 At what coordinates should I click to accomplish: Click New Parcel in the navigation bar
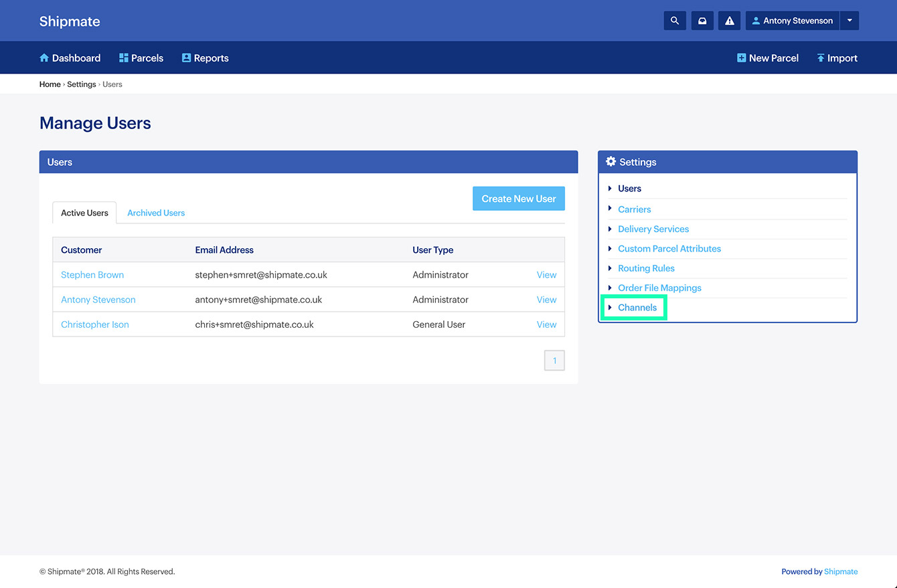click(768, 58)
